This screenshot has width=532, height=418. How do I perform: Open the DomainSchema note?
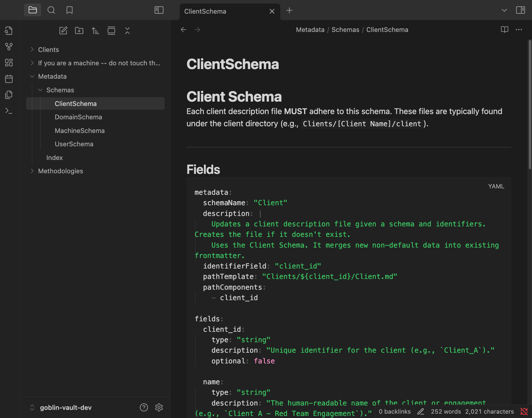pos(78,117)
